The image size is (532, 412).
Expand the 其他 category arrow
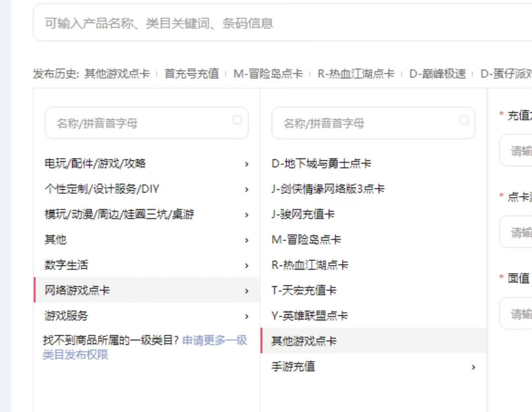[247, 240]
